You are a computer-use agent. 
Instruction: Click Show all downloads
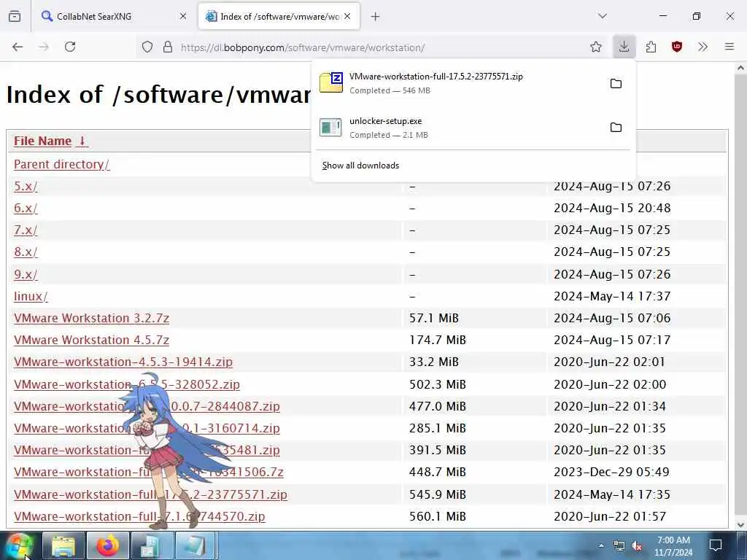pyautogui.click(x=360, y=166)
